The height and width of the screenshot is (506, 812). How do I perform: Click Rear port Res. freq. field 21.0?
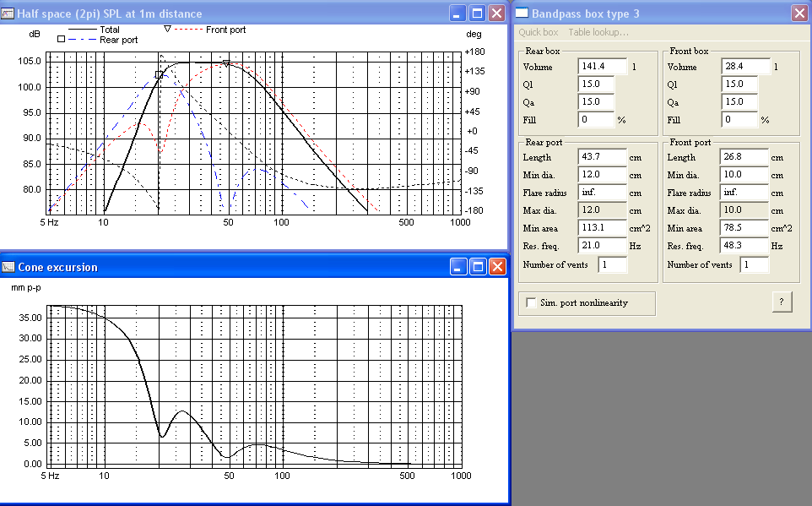(x=603, y=245)
